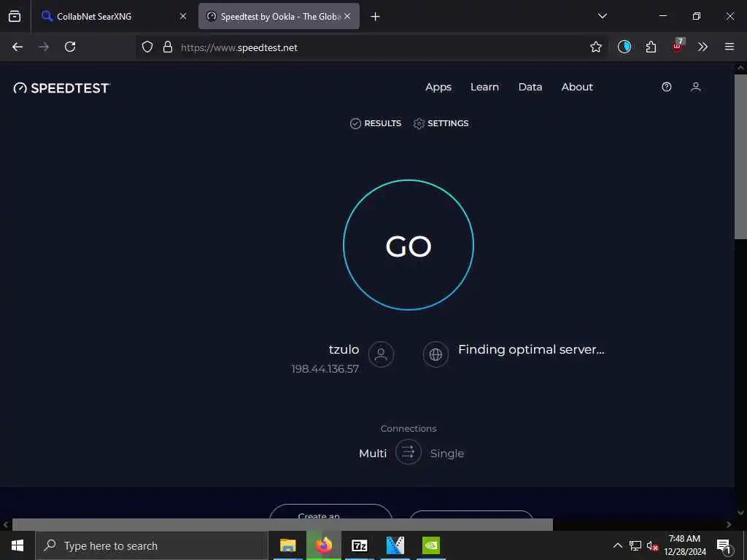This screenshot has width=747, height=560.
Task: Open a new browser tab
Action: (376, 17)
